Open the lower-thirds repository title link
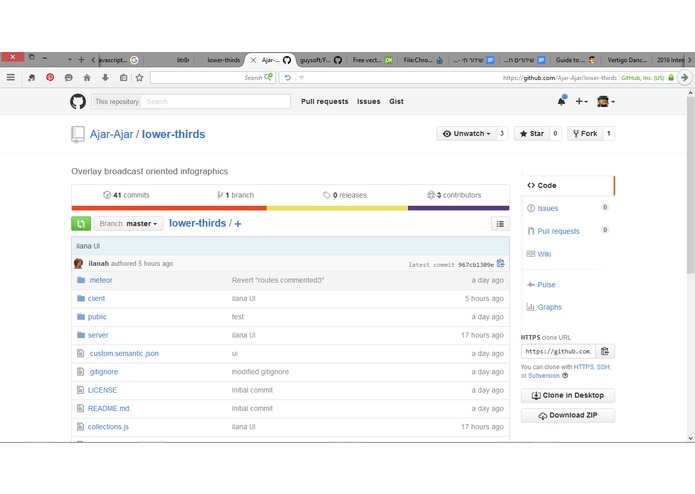 [173, 134]
